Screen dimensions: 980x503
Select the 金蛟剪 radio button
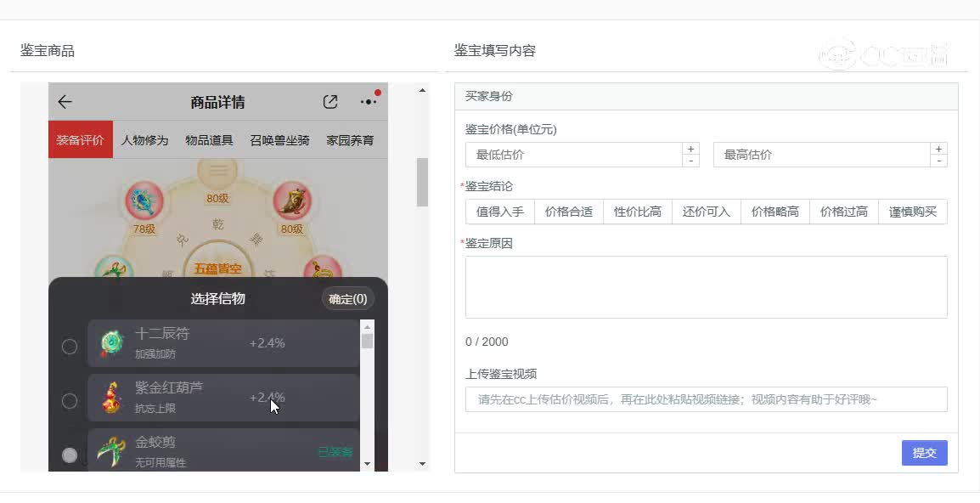(70, 455)
